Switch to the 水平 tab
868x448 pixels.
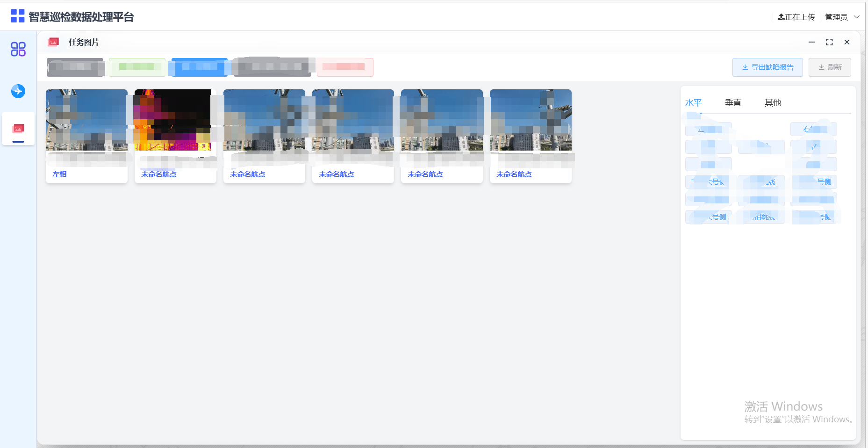(x=693, y=102)
